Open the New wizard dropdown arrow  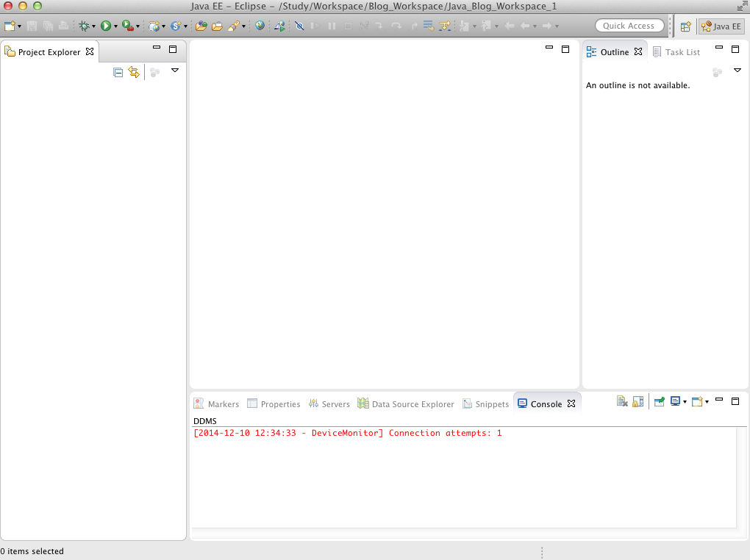[x=20, y=26]
